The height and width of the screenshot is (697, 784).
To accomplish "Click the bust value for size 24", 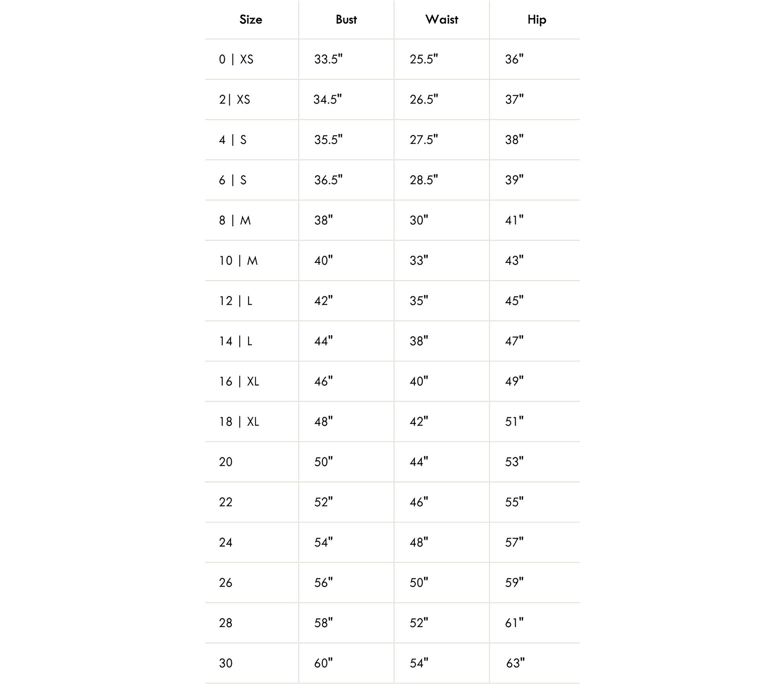I will [x=323, y=543].
